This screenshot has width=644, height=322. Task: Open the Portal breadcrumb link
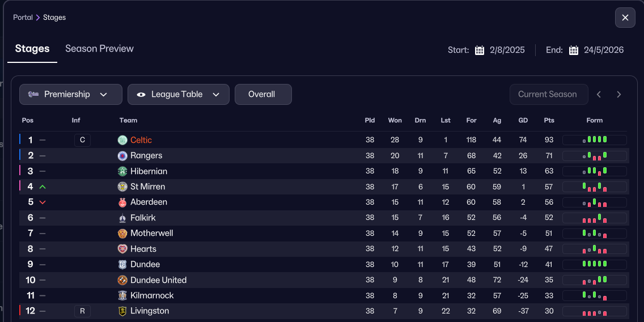[23, 18]
